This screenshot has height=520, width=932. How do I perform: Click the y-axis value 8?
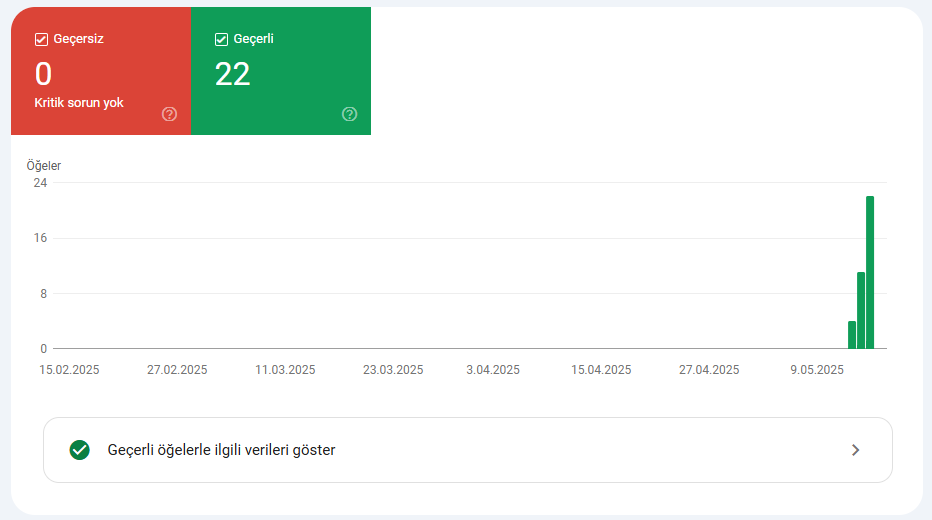pyautogui.click(x=43, y=294)
